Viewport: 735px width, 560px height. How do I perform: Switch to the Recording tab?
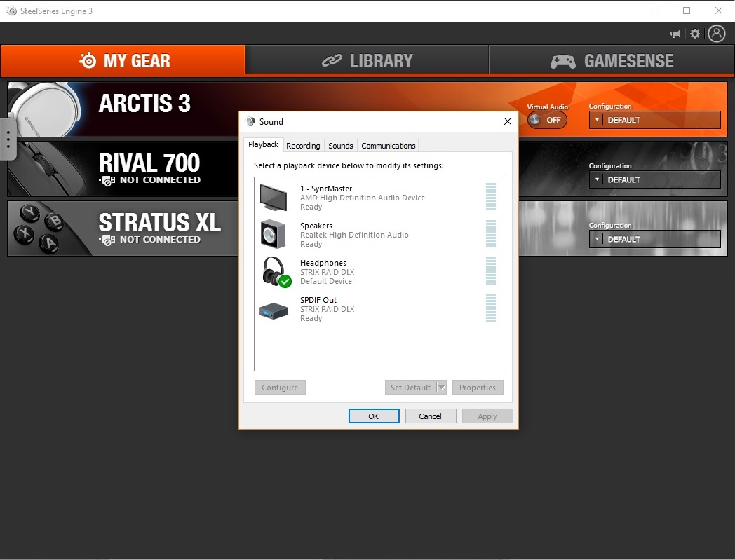(303, 146)
